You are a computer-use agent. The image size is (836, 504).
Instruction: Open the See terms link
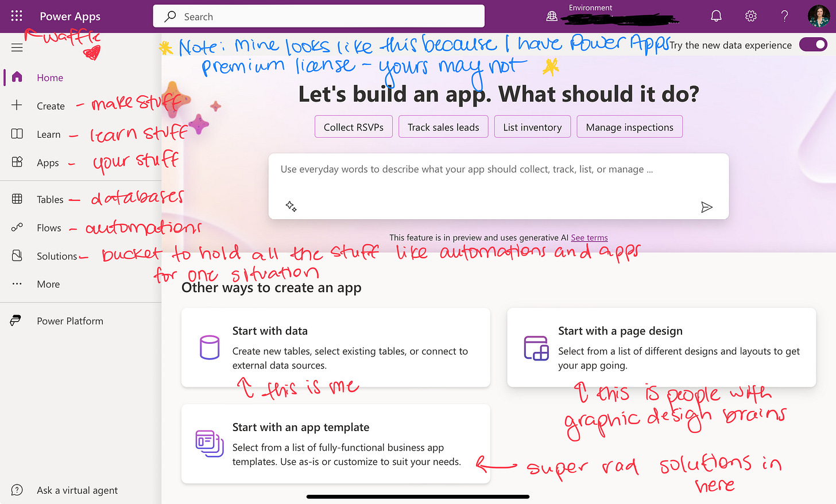pyautogui.click(x=589, y=237)
